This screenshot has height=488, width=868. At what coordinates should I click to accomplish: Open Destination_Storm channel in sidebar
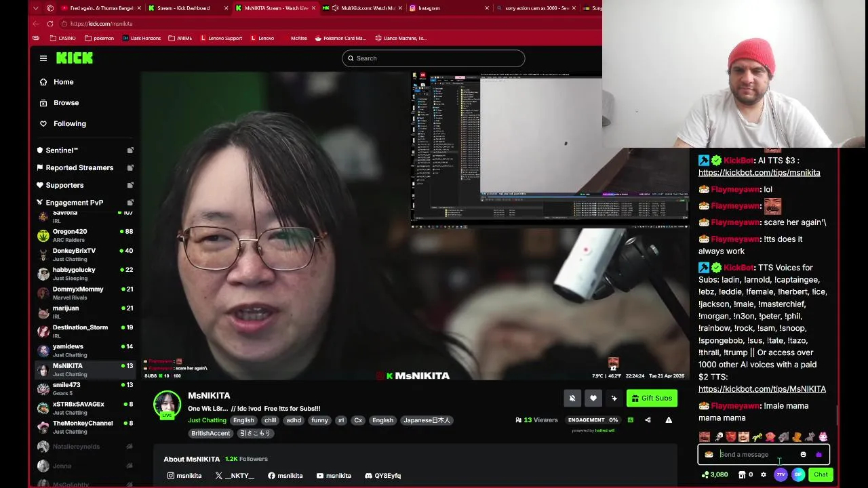pyautogui.click(x=85, y=331)
